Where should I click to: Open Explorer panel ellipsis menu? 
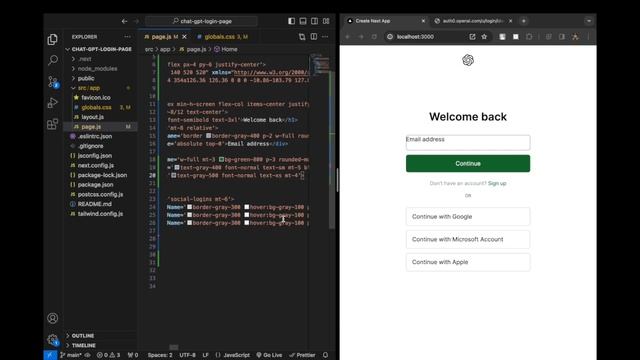point(127,37)
